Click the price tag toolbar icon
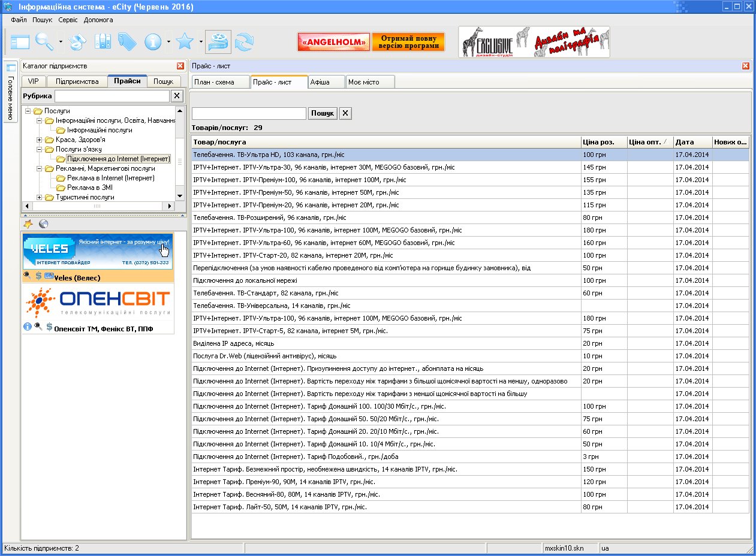This screenshot has height=556, width=756. [x=127, y=41]
